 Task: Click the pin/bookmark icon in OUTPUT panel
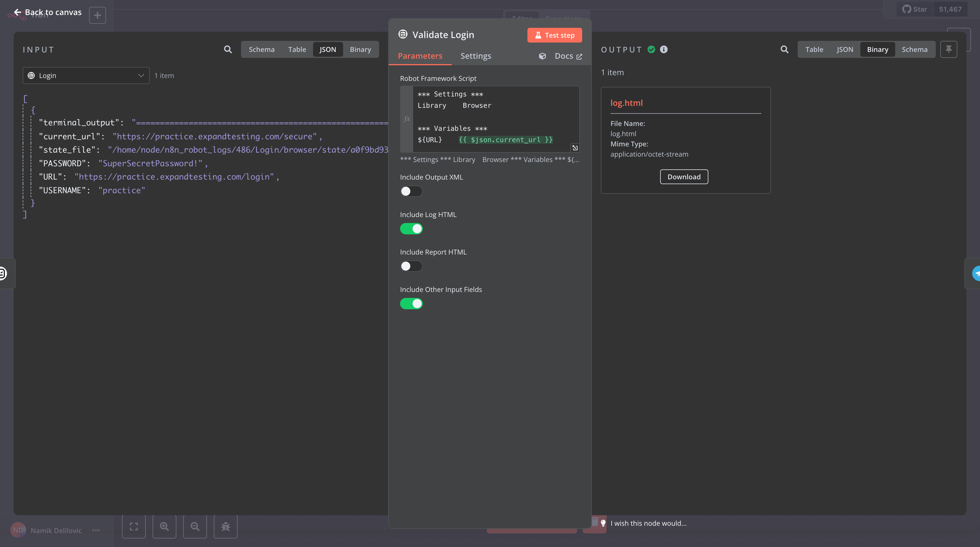[x=949, y=49]
